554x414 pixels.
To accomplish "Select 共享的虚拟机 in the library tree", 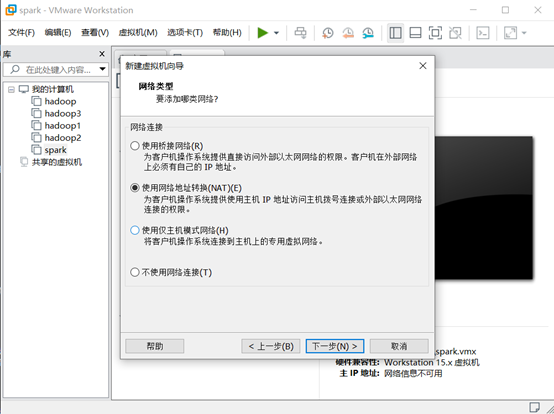I will point(51,162).
